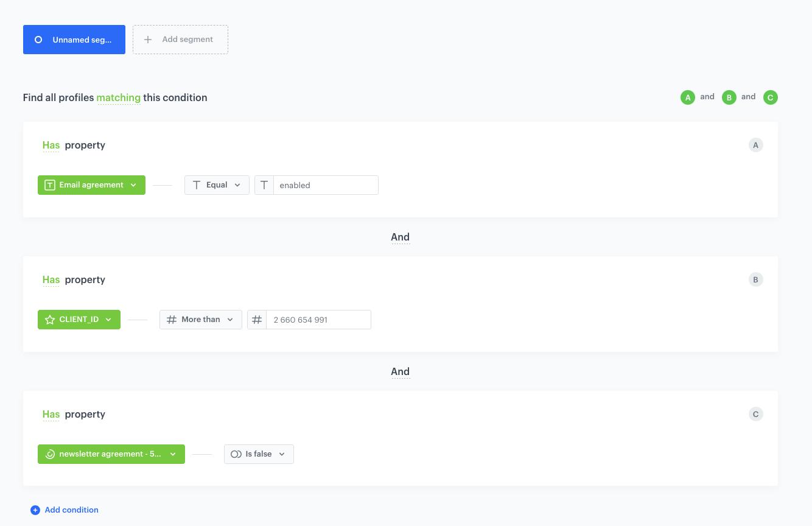812x526 pixels.
Task: Toggle the matching condition text
Action: tap(119, 97)
